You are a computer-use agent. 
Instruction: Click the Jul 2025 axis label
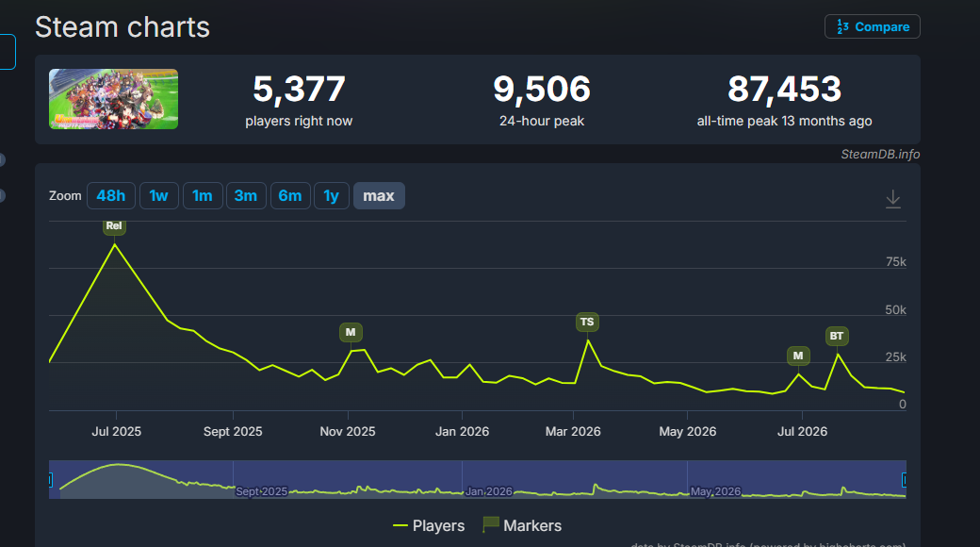pyautogui.click(x=116, y=431)
